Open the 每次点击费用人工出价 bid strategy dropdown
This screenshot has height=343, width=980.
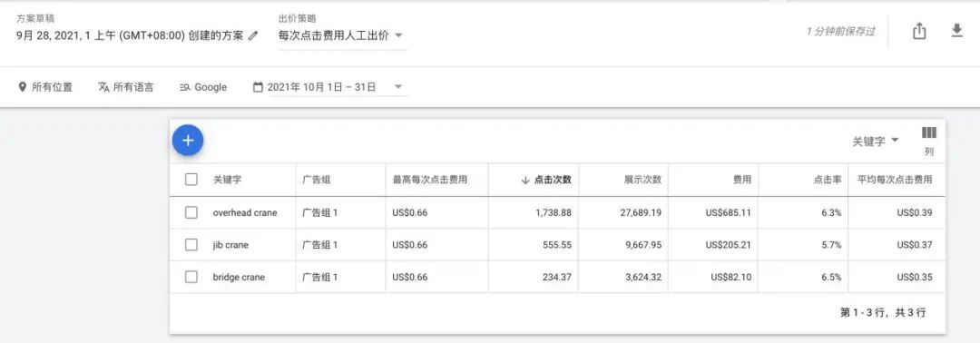tap(342, 35)
